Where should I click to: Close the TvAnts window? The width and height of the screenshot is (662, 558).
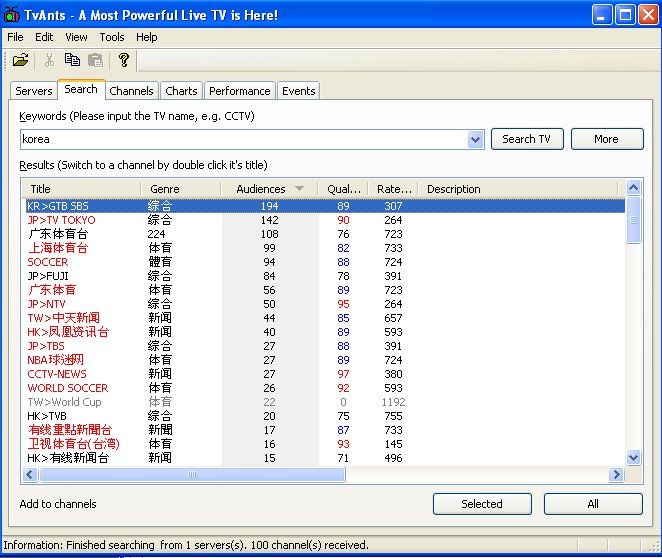click(x=648, y=15)
